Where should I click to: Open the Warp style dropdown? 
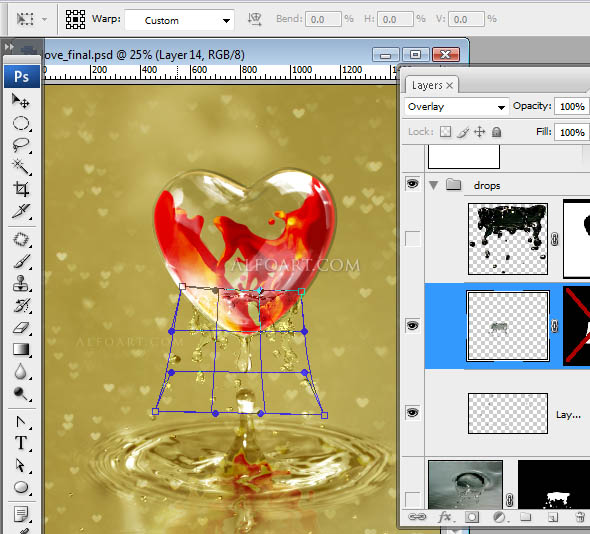(x=179, y=20)
